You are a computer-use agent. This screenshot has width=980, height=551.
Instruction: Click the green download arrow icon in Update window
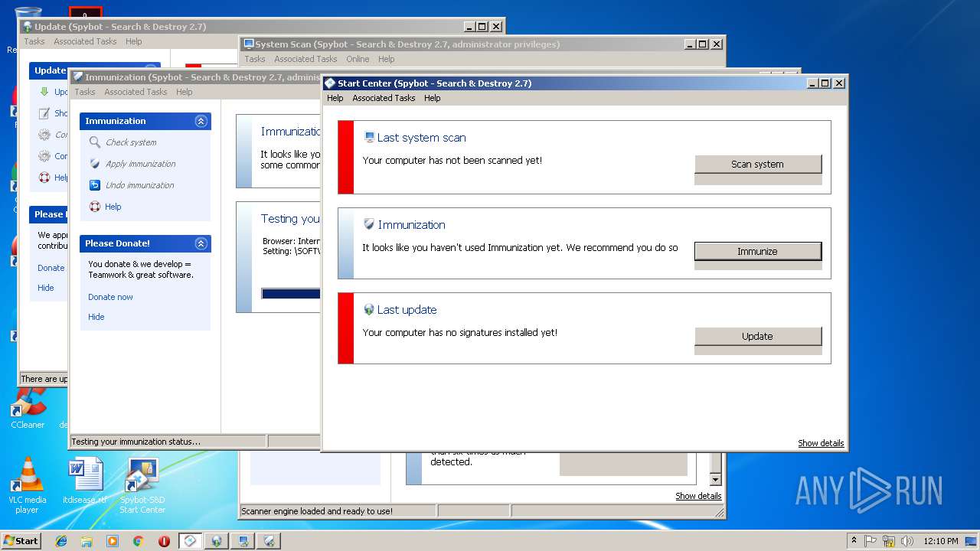click(44, 92)
